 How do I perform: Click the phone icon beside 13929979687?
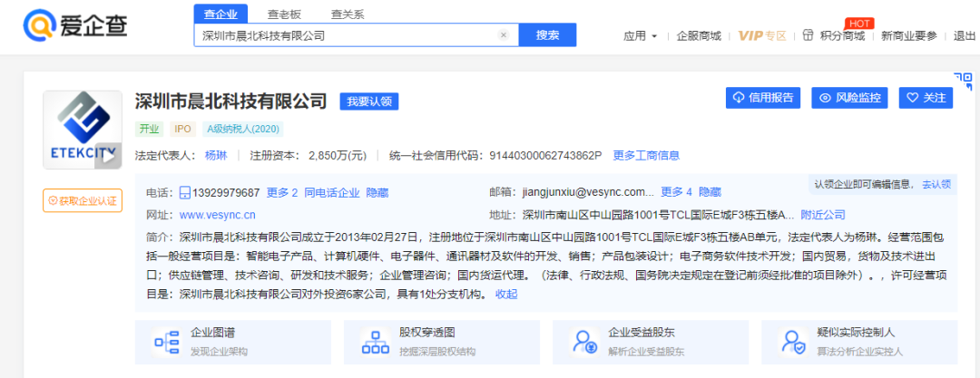coord(185,192)
